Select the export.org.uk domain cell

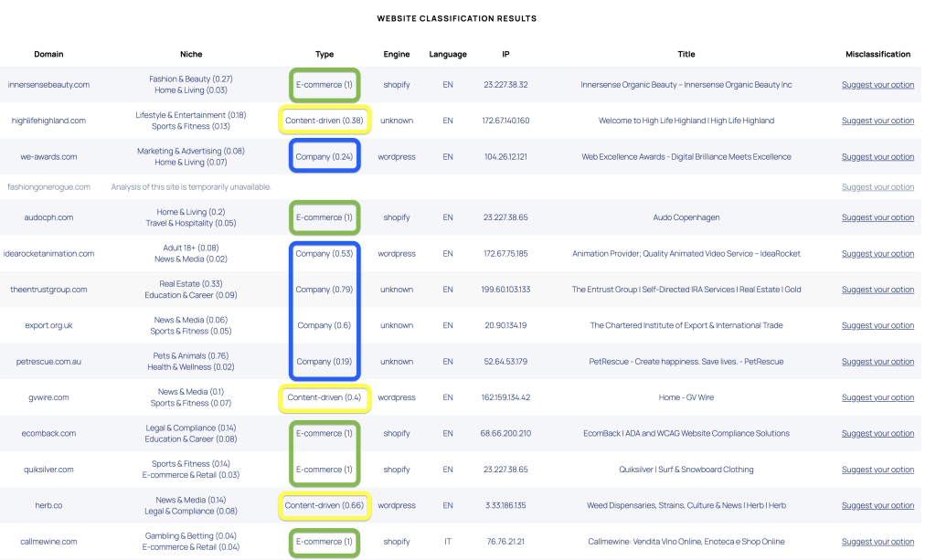[x=48, y=325]
